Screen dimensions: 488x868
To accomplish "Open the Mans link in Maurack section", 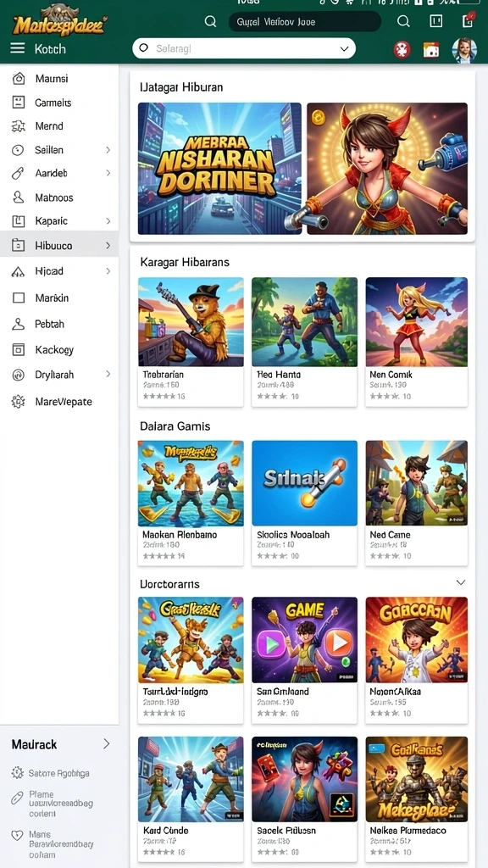I will click(60, 844).
